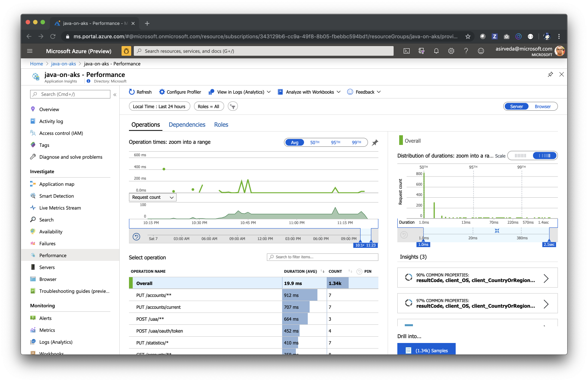This screenshot has height=382, width=588.
Task: Reset the time range undo icon
Action: pyautogui.click(x=136, y=237)
